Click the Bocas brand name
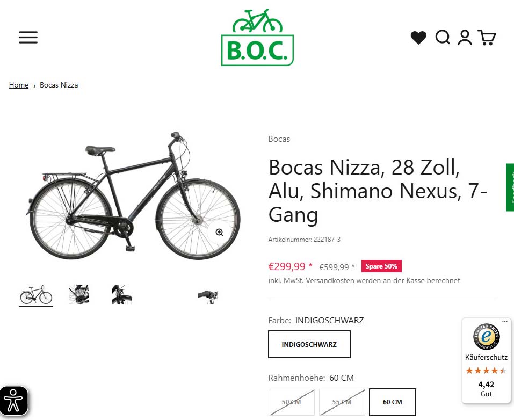This screenshot has width=514, height=420. tap(279, 139)
